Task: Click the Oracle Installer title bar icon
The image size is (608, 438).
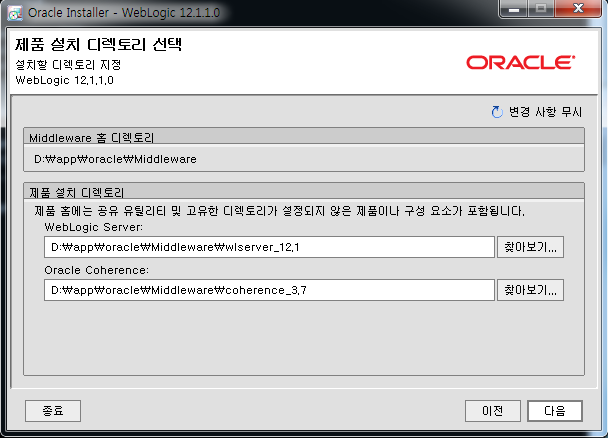Action: pyautogui.click(x=15, y=13)
